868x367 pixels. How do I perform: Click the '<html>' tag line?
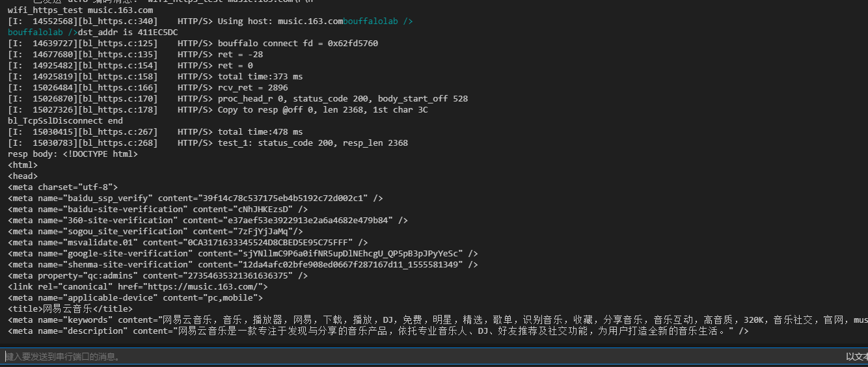(23, 165)
